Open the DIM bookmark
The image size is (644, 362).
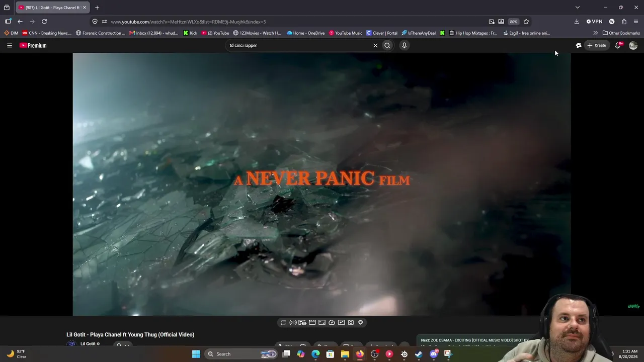point(11,33)
